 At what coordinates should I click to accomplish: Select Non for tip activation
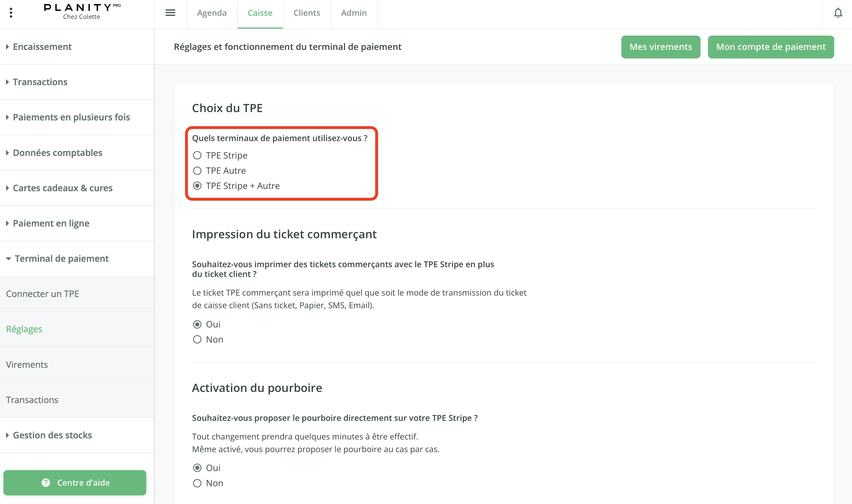point(197,483)
